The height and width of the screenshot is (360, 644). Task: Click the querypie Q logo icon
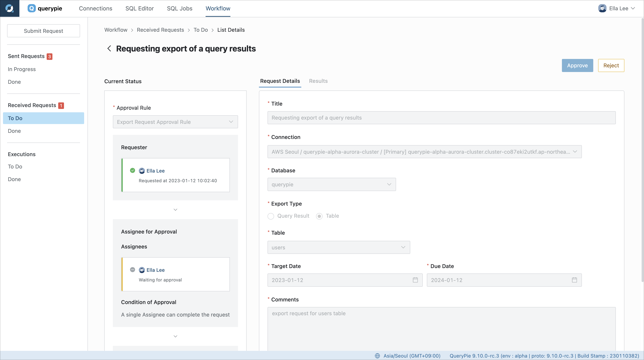tap(32, 8)
